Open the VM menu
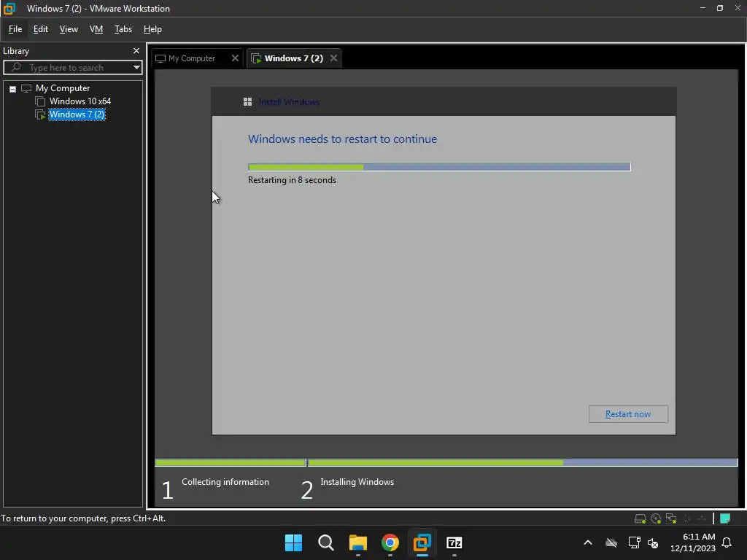 coord(96,29)
